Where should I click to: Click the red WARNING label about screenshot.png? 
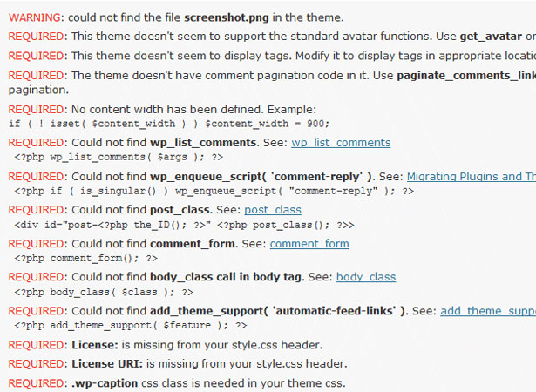[35, 17]
